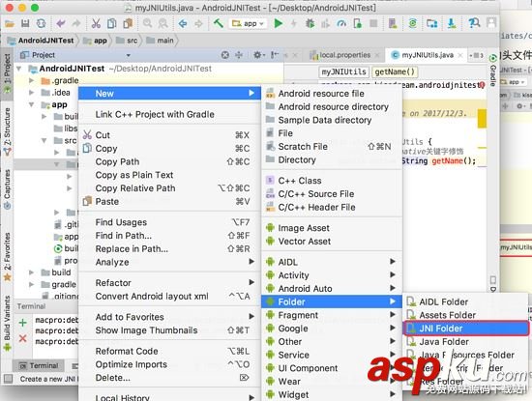Image resolution: width=532 pixels, height=401 pixels.
Task: Select New in the context menu
Action: [169, 94]
